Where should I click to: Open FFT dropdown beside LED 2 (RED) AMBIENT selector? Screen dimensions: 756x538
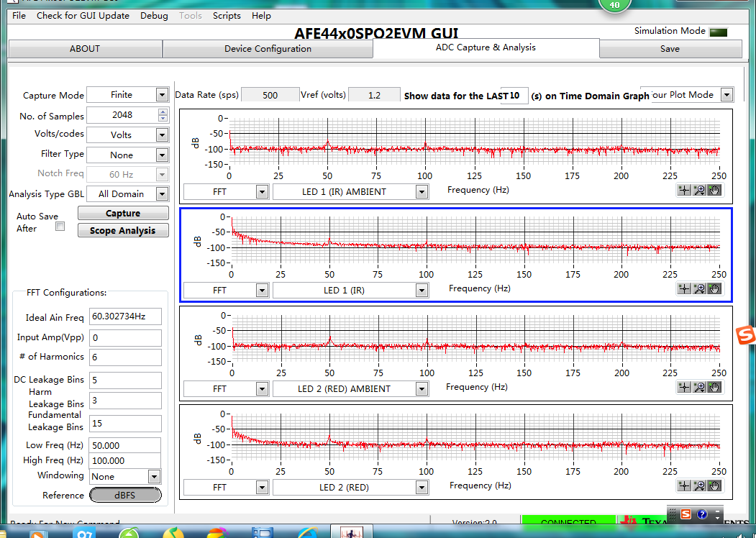click(x=262, y=388)
